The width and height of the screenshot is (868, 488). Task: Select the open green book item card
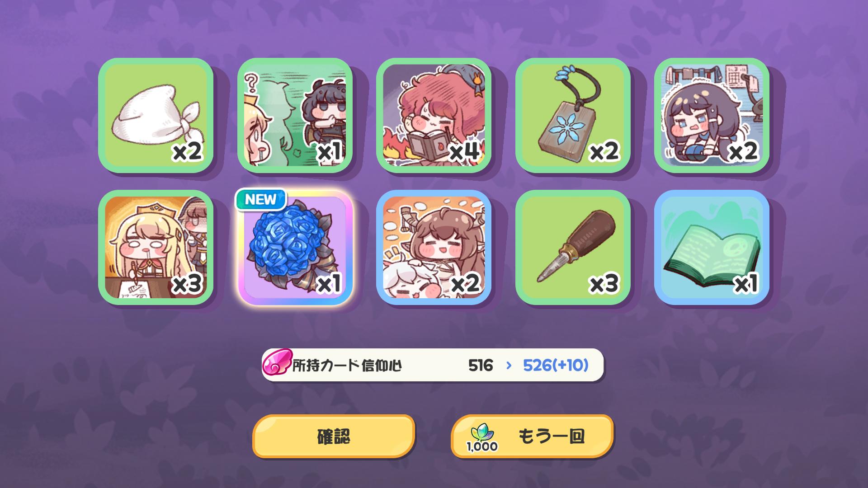point(712,248)
